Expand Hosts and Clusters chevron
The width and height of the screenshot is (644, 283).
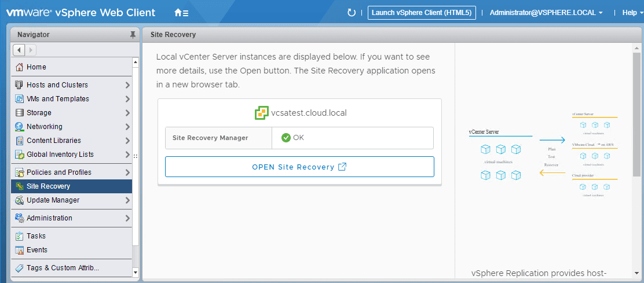point(127,85)
